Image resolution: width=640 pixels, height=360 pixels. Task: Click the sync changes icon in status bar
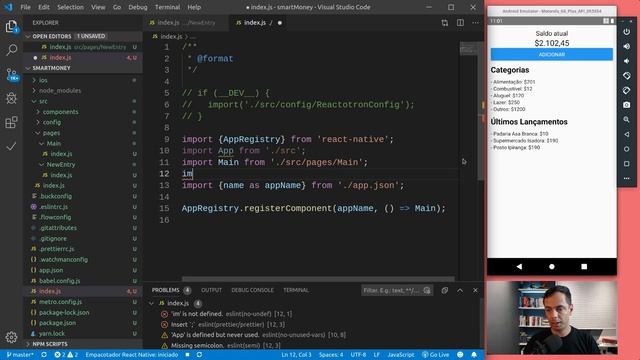(x=44, y=355)
